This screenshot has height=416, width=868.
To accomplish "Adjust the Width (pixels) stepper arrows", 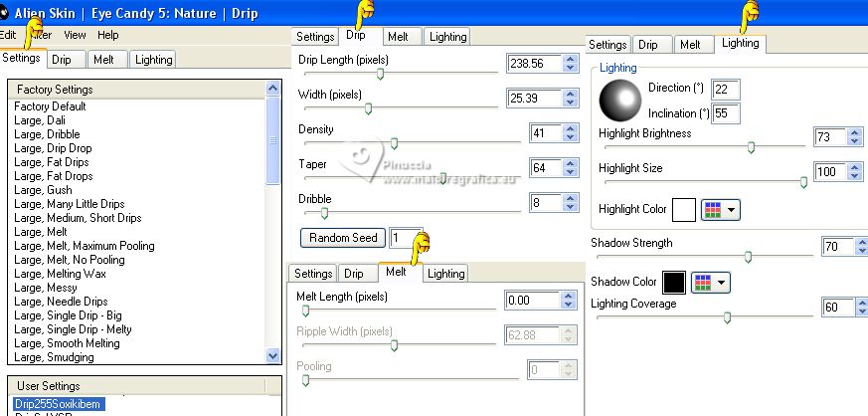I will [570, 99].
